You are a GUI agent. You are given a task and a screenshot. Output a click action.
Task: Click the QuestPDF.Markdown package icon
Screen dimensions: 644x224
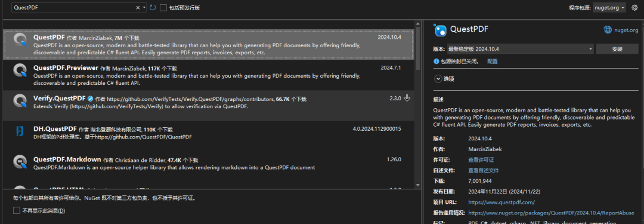(x=20, y=161)
